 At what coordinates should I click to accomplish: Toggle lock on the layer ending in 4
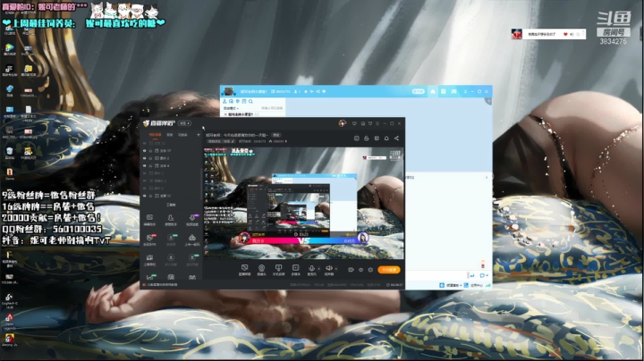click(x=150, y=165)
